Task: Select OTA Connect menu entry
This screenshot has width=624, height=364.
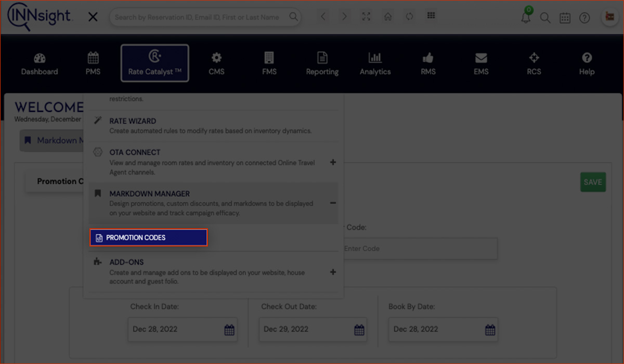Action: [213, 162]
